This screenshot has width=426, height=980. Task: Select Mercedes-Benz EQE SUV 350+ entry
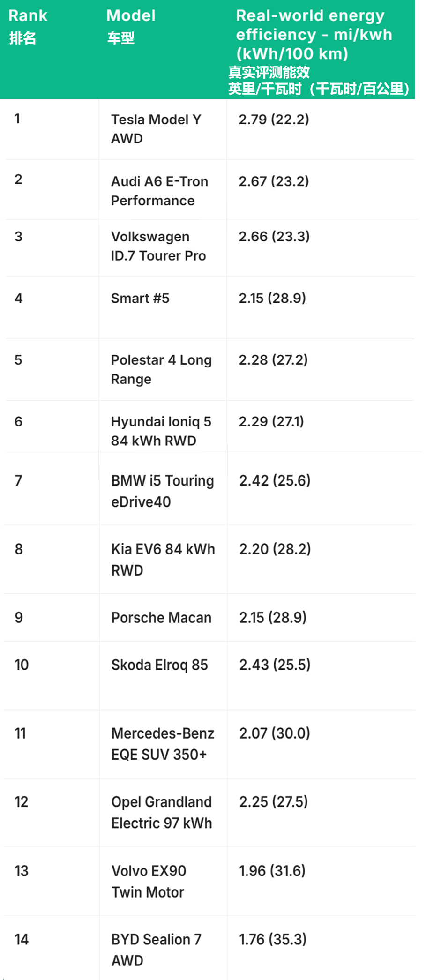(x=163, y=744)
